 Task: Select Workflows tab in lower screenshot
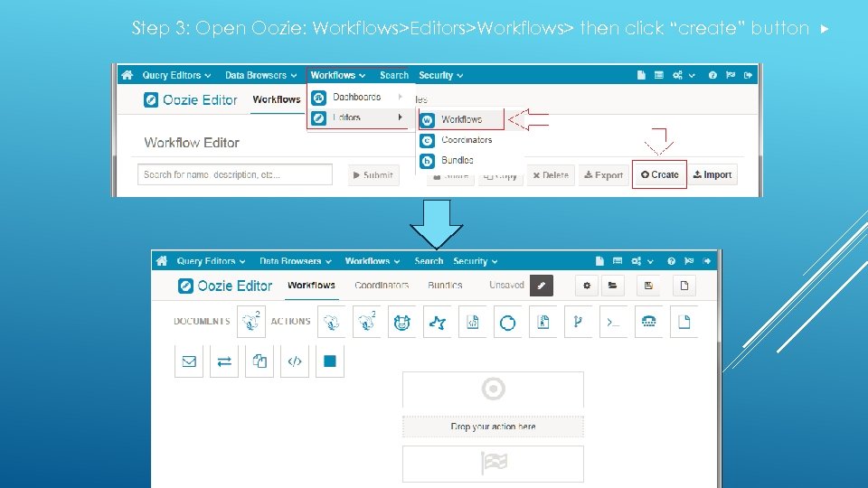click(311, 286)
